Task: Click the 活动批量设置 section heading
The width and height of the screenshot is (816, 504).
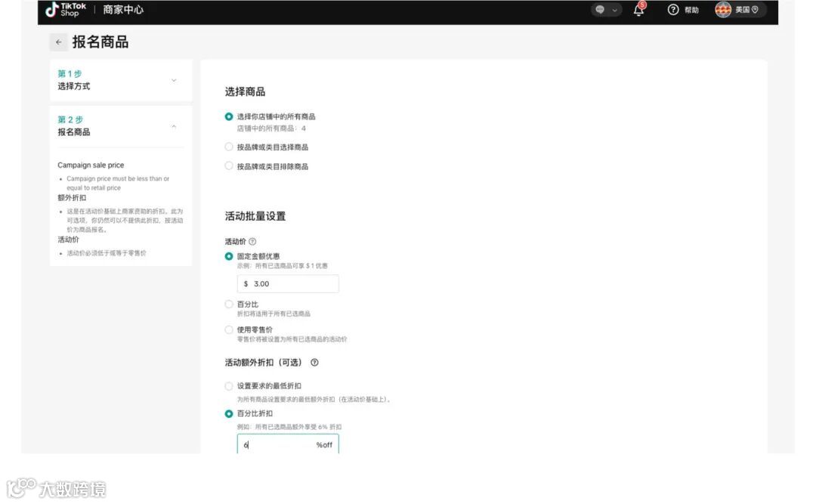Action: (255, 216)
